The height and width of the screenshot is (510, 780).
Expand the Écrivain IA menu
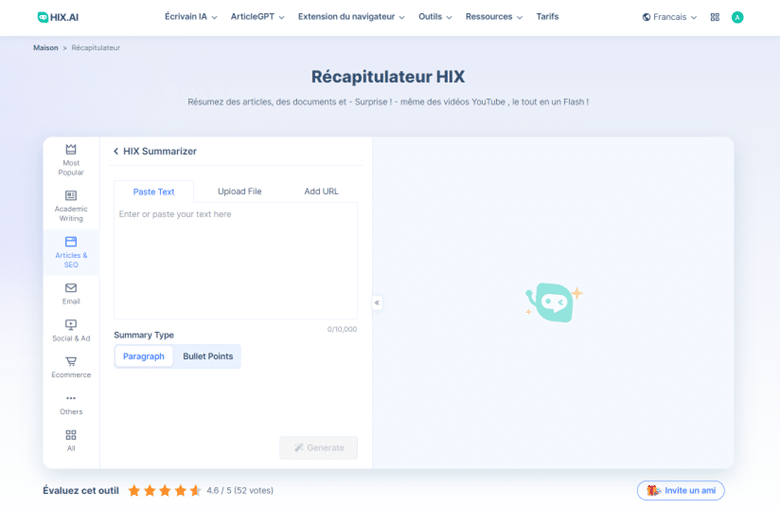pyautogui.click(x=191, y=17)
